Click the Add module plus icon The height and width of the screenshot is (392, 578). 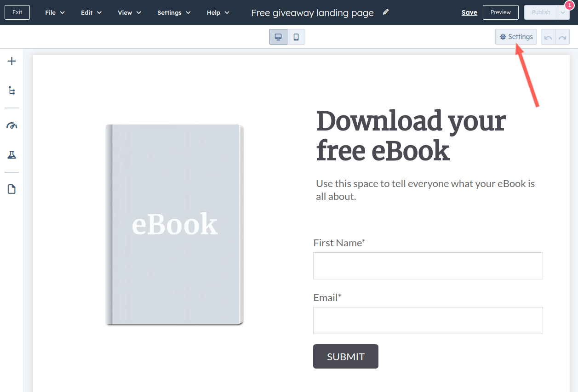pos(12,61)
